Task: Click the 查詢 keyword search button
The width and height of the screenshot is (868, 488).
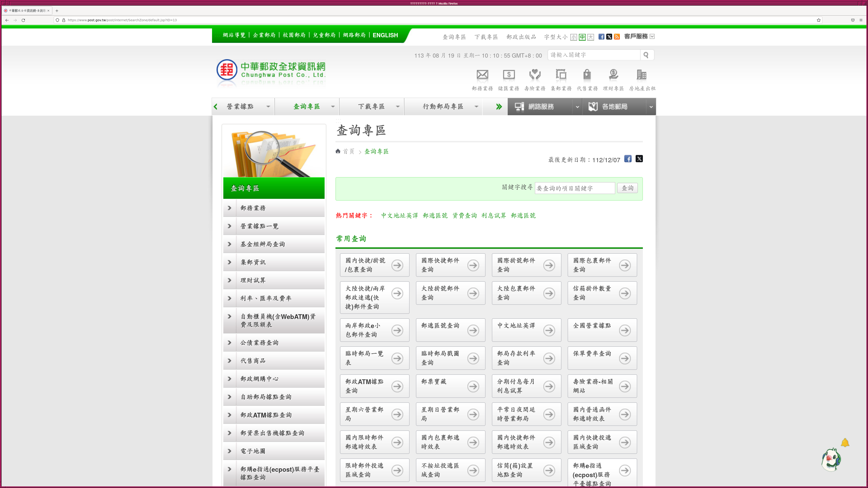Action: [627, 188]
